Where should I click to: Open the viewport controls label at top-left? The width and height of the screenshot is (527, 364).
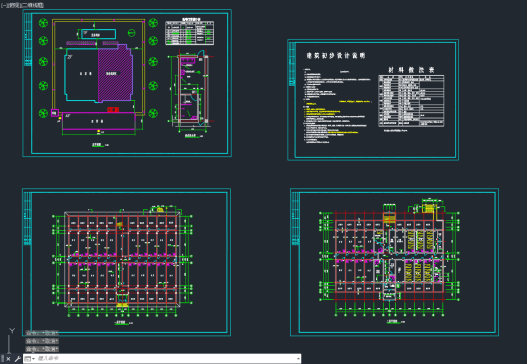pos(22,5)
